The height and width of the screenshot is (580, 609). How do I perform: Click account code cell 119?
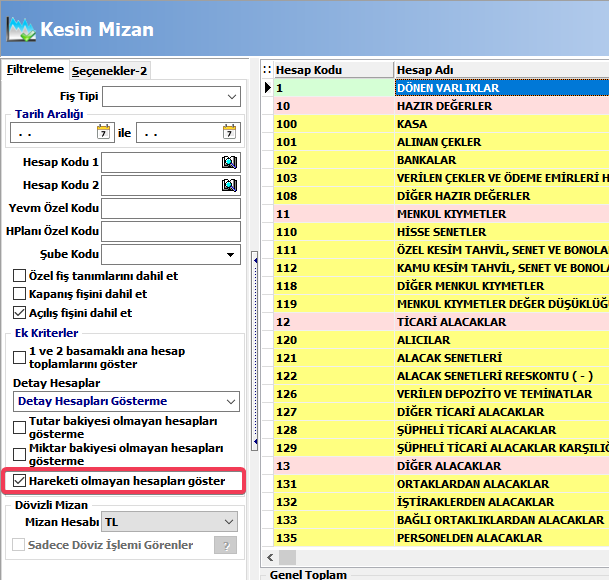tap(334, 304)
